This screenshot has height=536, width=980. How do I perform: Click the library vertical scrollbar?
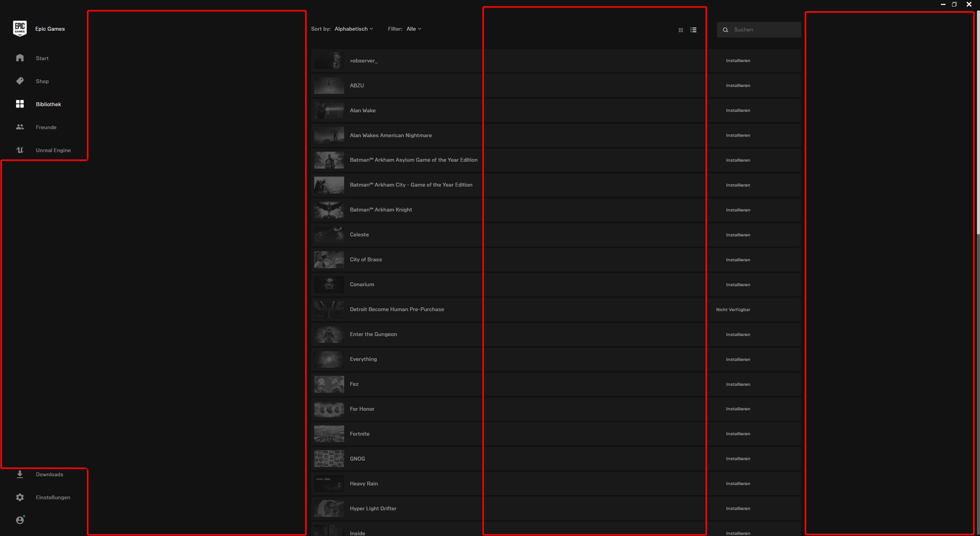point(978,123)
